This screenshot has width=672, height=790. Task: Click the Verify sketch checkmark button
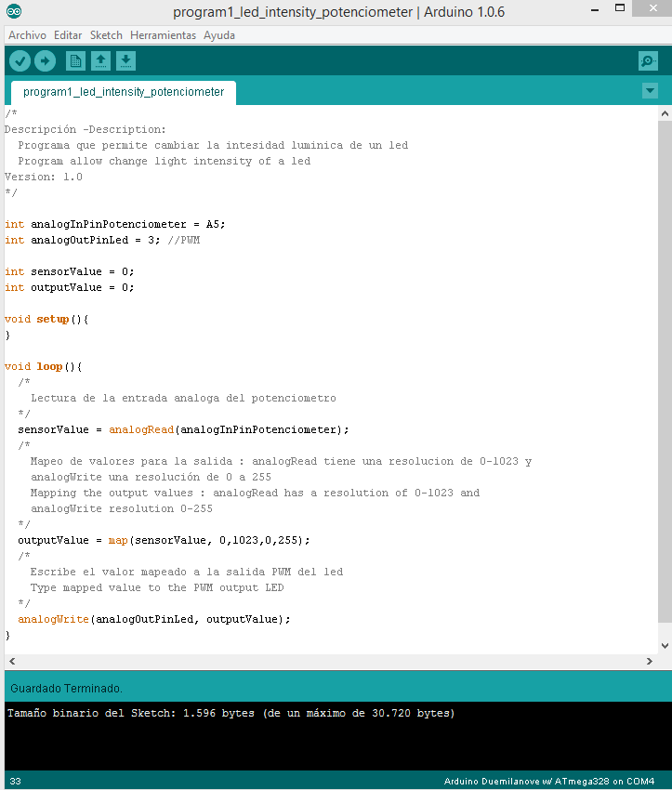tap(20, 61)
